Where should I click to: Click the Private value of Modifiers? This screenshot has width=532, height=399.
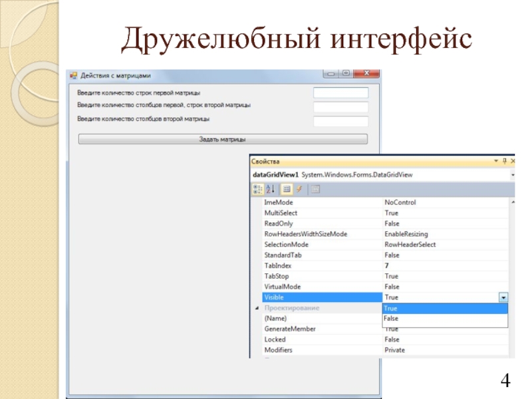tap(394, 350)
